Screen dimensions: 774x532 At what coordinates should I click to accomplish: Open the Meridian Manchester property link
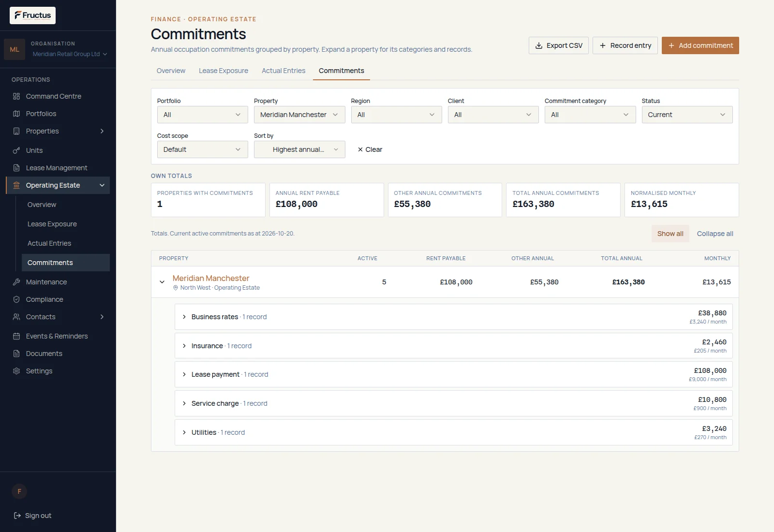coord(211,278)
